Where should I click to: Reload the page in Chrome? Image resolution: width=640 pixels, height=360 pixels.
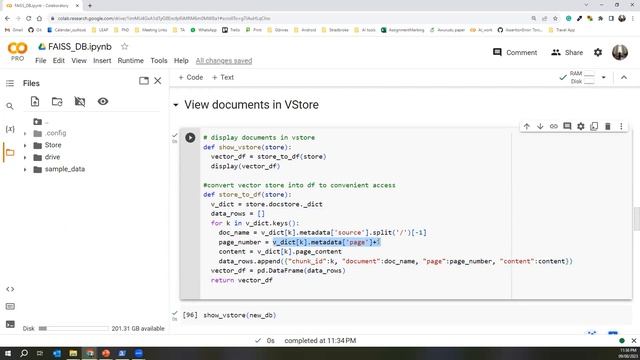(29, 18)
